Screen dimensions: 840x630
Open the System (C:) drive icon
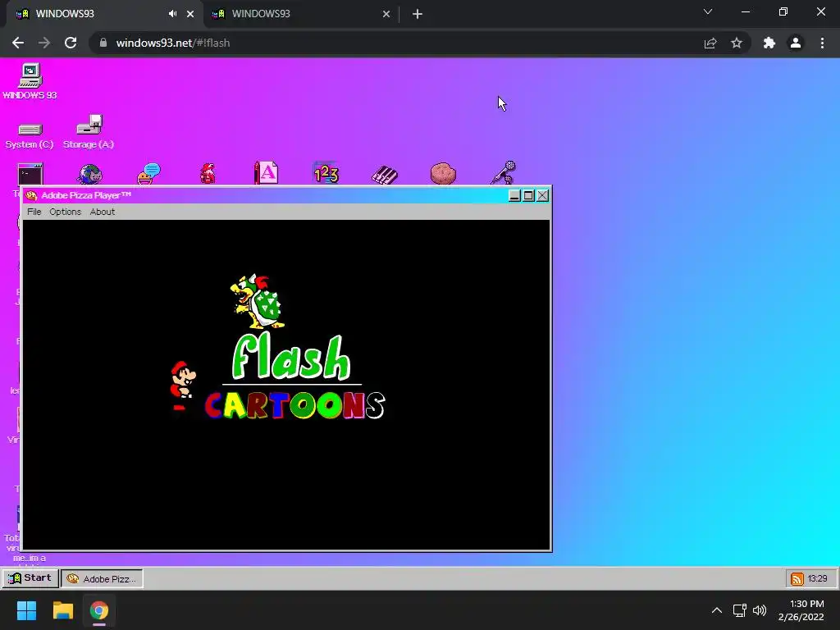30,134
